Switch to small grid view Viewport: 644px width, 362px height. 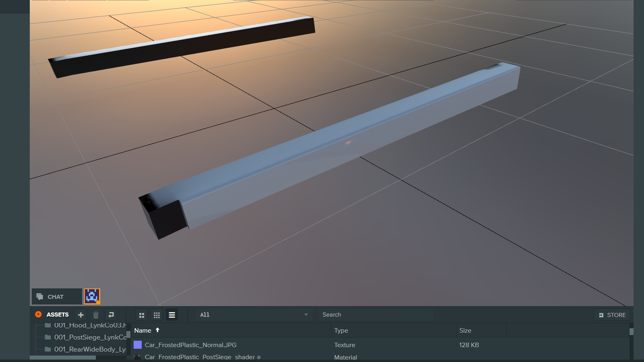coord(157,315)
